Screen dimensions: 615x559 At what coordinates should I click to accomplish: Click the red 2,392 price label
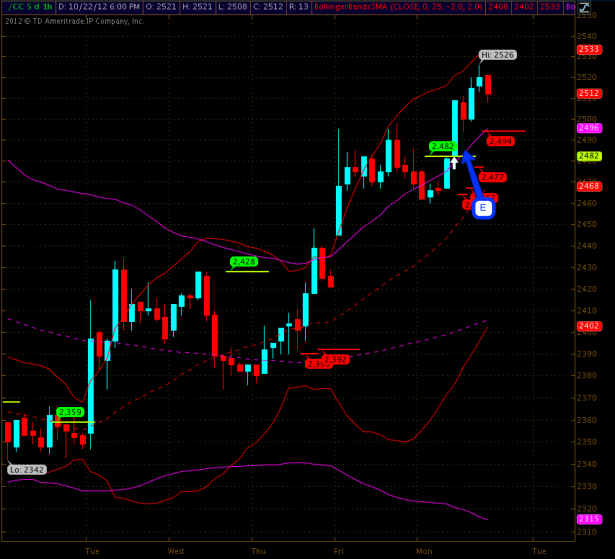tap(335, 359)
